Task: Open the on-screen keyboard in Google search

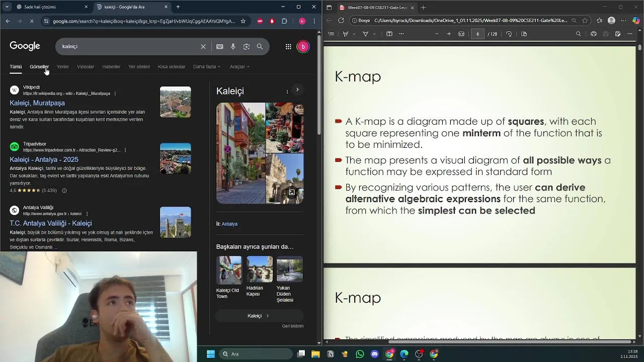Action: click(220, 46)
